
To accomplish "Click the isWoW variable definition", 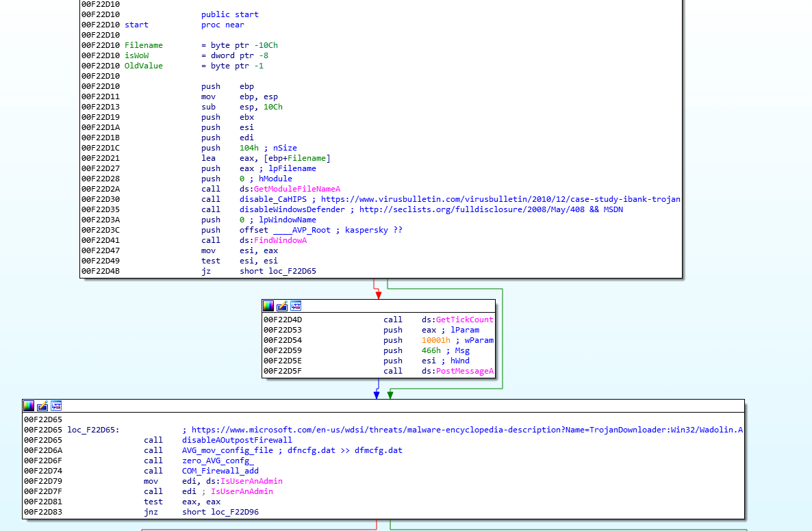I will click(x=137, y=55).
